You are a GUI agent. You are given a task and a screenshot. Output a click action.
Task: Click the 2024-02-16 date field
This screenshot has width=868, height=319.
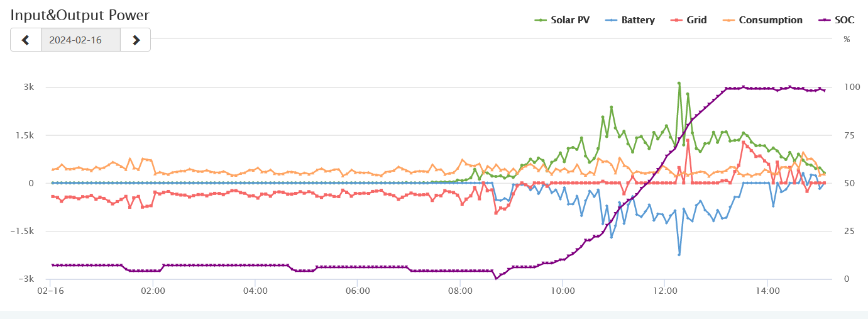pyautogui.click(x=80, y=40)
